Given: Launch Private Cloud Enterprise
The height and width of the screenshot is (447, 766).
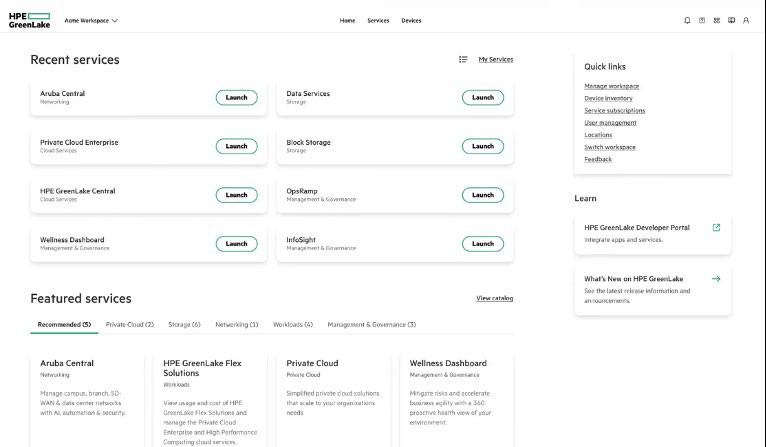Looking at the screenshot, I should [x=236, y=146].
